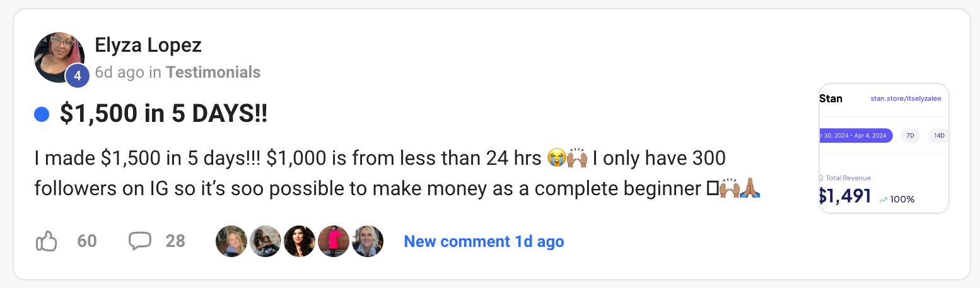
Task: Open comments via speech bubble icon
Action: (x=140, y=241)
